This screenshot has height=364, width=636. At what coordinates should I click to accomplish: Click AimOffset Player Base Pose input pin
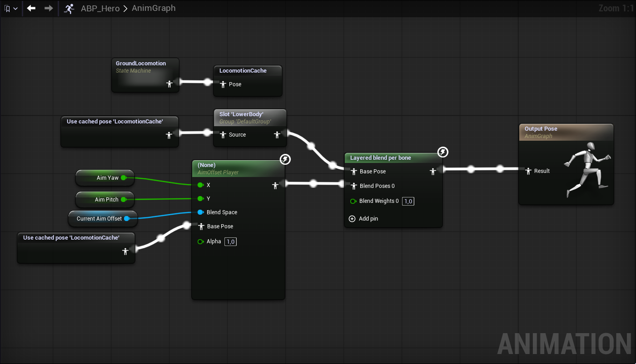click(x=201, y=226)
